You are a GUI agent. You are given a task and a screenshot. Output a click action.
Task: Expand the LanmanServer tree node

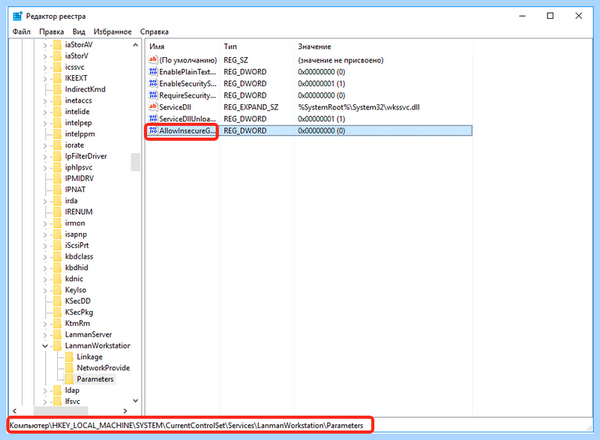[45, 335]
